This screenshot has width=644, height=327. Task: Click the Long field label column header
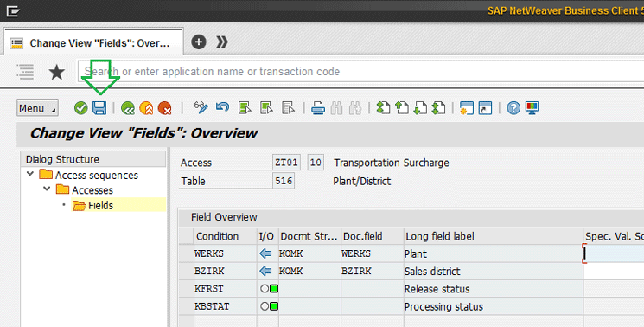click(494, 236)
